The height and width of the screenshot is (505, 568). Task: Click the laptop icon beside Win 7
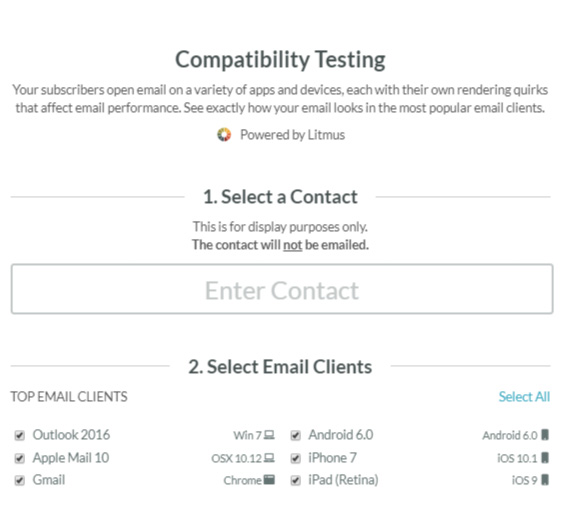pos(269,434)
